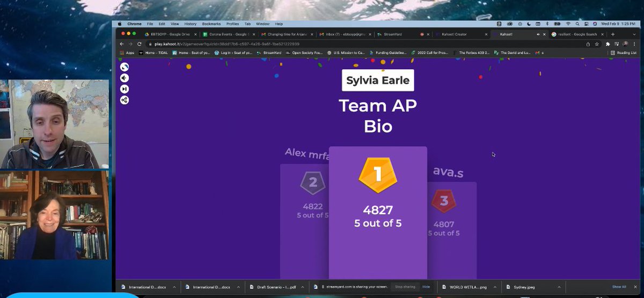Click the Kahoot share icon

[125, 100]
